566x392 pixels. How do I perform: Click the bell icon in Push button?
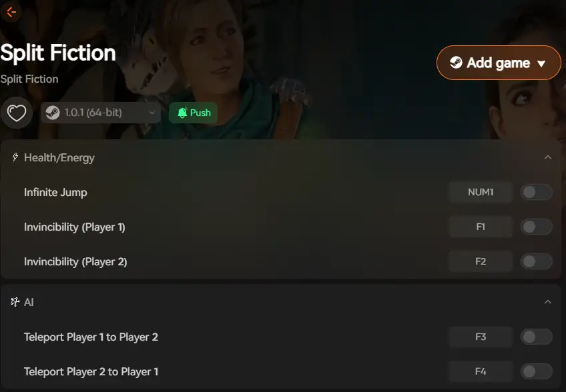pyautogui.click(x=182, y=113)
